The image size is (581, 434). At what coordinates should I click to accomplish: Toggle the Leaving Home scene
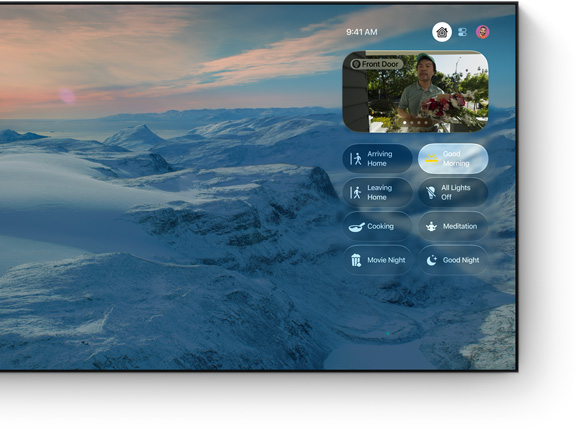click(x=377, y=192)
